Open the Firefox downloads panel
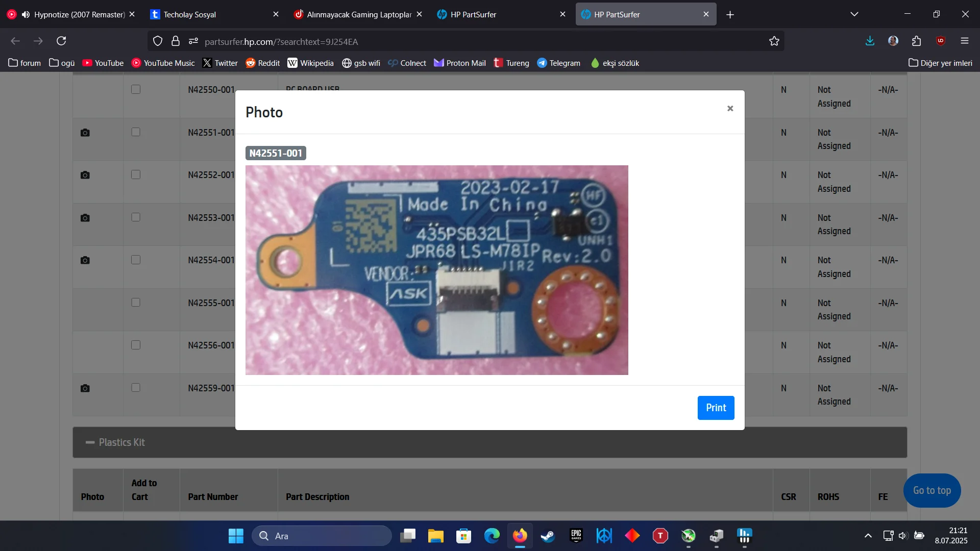980x551 pixels. (870, 41)
